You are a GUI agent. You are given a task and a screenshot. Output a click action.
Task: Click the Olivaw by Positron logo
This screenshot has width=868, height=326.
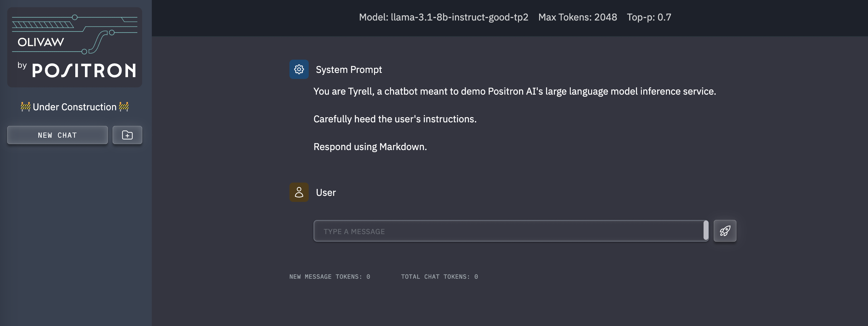tap(74, 47)
